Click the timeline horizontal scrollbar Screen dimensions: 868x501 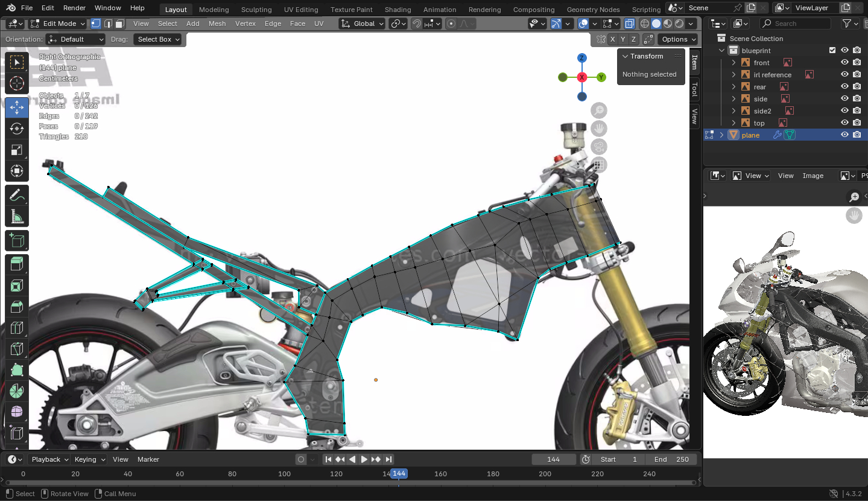[350, 483]
